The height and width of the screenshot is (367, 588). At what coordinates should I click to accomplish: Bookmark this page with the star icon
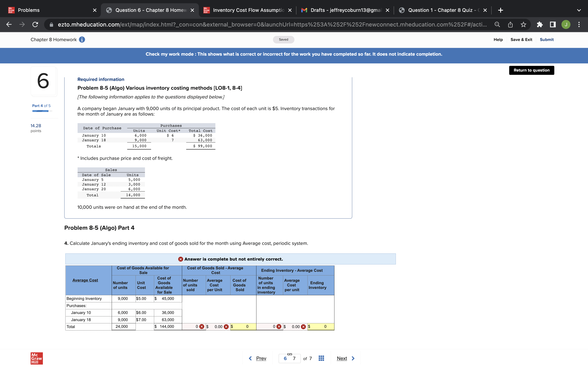coord(523,24)
